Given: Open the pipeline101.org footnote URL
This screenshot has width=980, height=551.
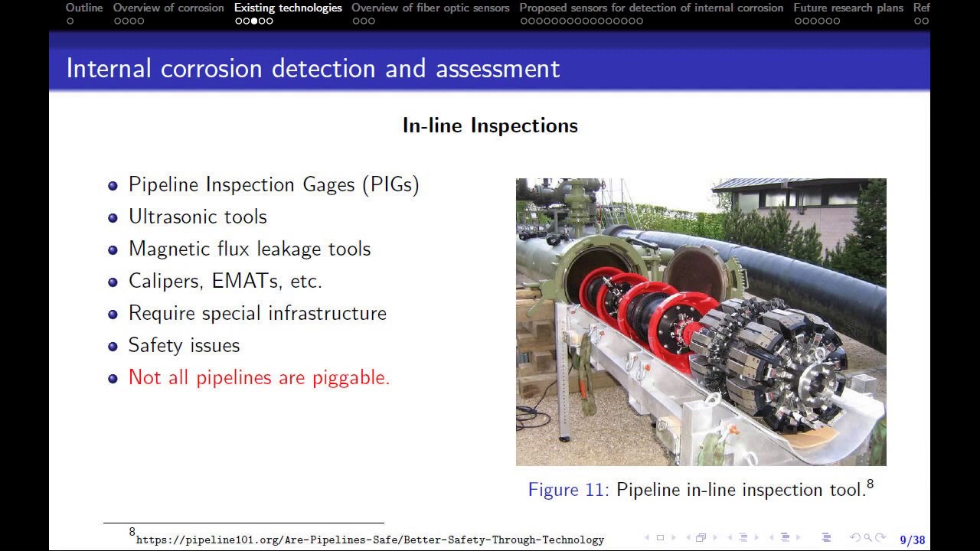Looking at the screenshot, I should [x=370, y=540].
